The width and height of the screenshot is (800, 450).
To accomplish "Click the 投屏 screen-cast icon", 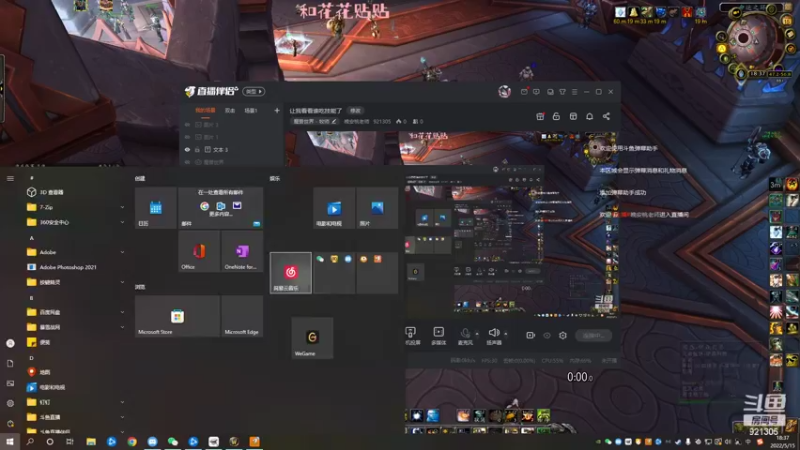I will 410,335.
